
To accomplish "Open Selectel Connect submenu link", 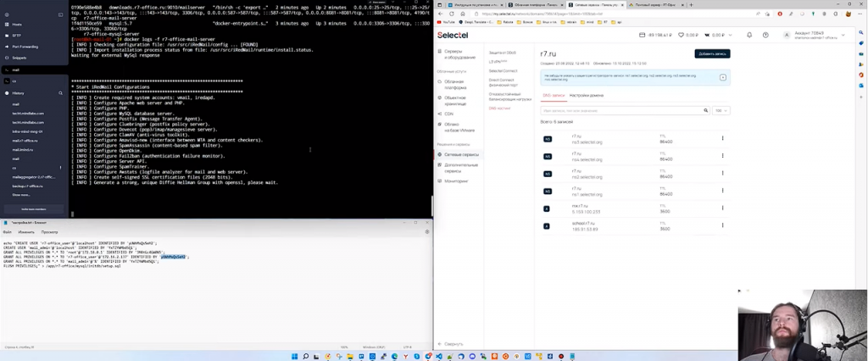I will pyautogui.click(x=503, y=71).
